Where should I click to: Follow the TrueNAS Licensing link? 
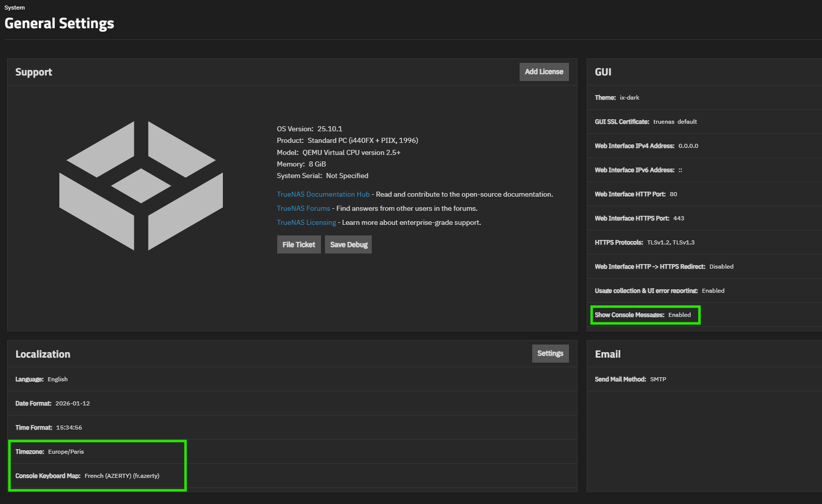(x=306, y=223)
